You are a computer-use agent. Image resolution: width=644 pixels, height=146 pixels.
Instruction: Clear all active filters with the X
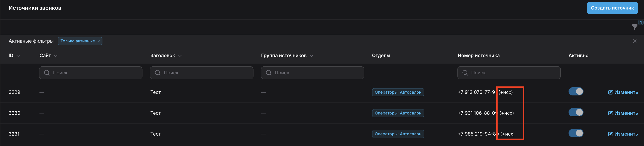[x=634, y=41]
